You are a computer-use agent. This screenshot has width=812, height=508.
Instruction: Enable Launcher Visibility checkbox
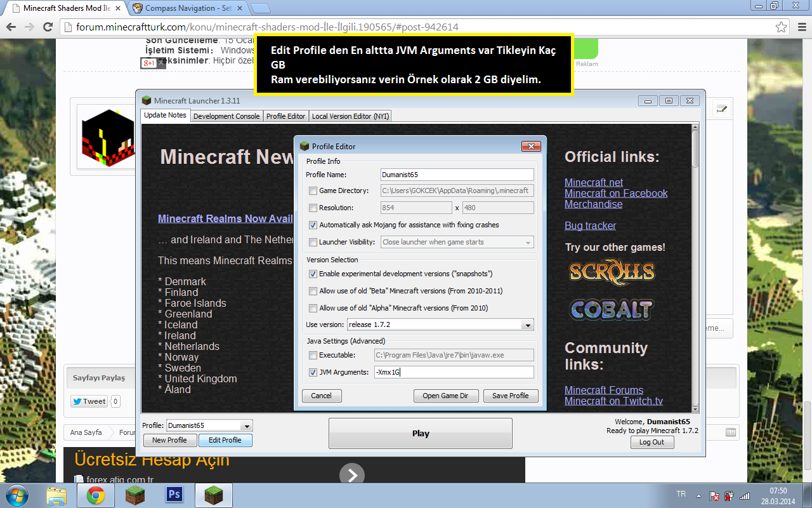pos(313,242)
